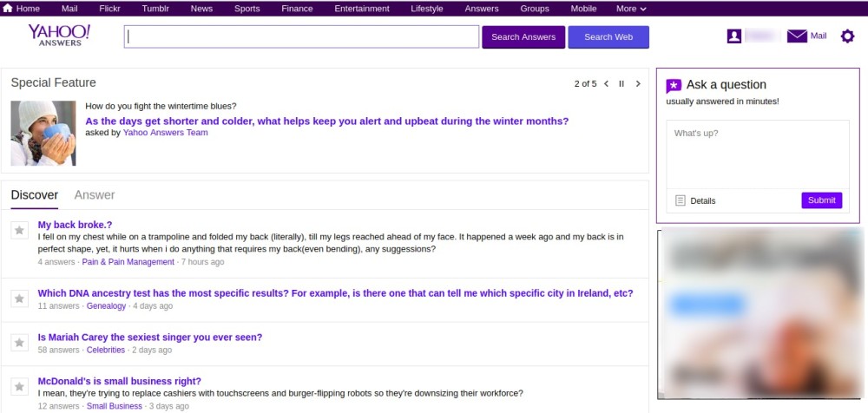The image size is (868, 413).
Task: Star the 'My back broke.?' question
Action: [x=19, y=230]
